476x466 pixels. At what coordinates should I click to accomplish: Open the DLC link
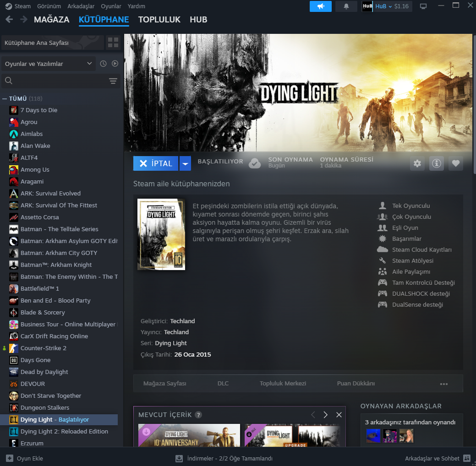223,384
